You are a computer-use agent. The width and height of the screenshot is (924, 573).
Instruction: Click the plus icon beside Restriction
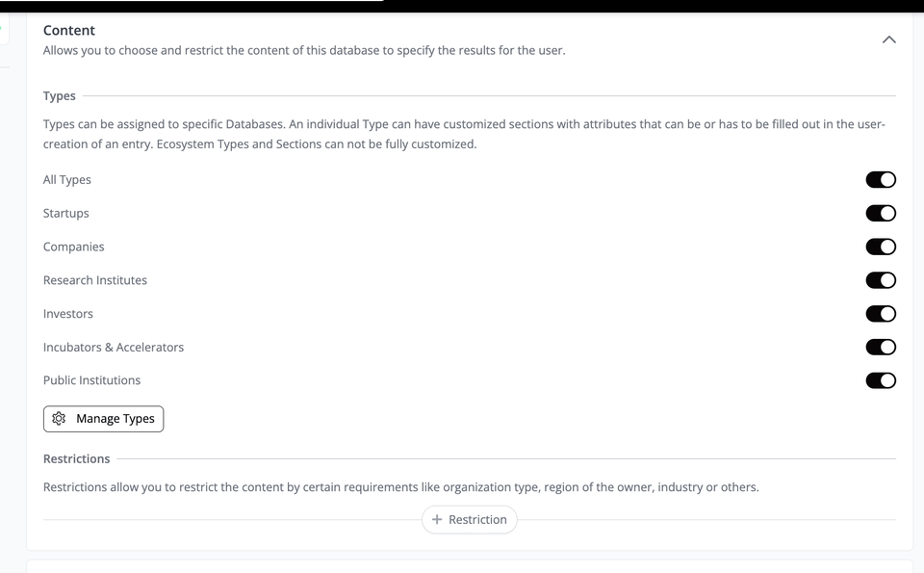point(437,520)
